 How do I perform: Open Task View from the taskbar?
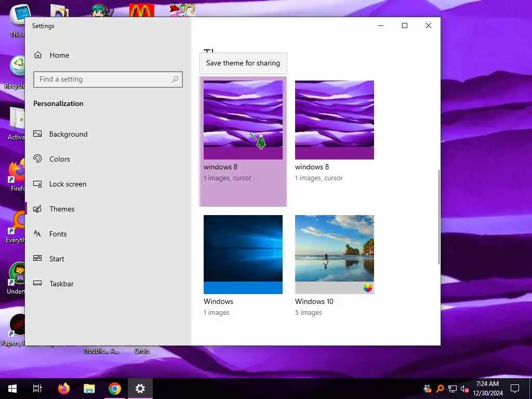click(37, 389)
